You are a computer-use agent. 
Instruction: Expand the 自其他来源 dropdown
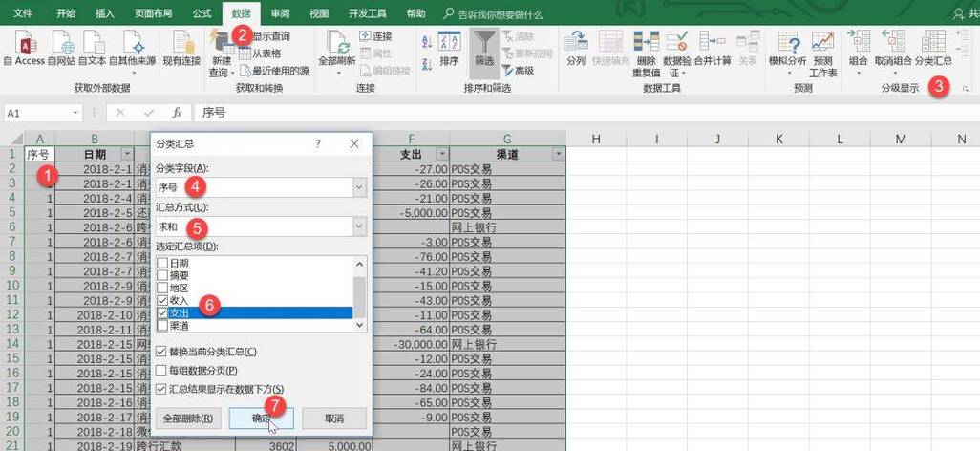tap(133, 72)
